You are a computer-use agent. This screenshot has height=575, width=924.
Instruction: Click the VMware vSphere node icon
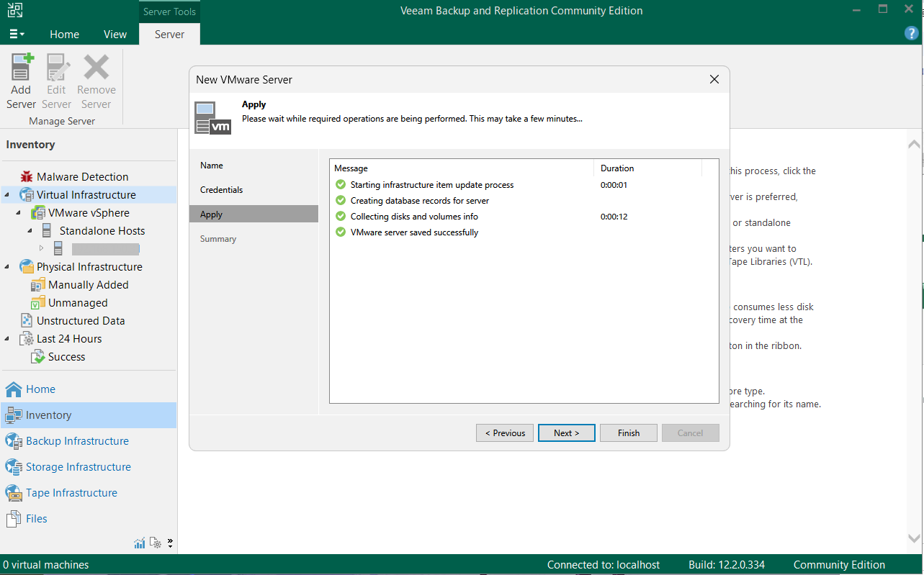point(38,213)
